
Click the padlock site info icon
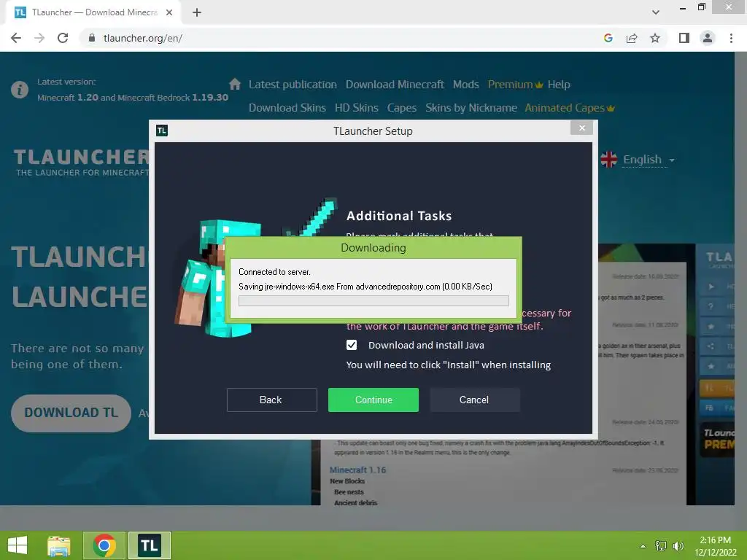pyautogui.click(x=92, y=38)
